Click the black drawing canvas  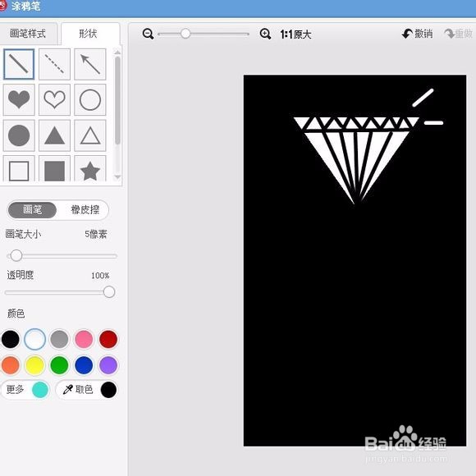click(355, 260)
